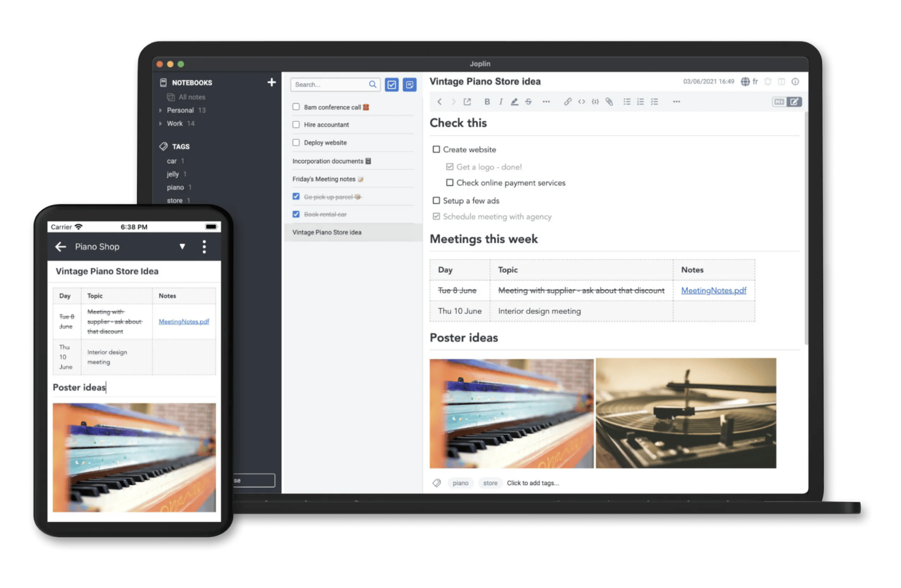Apply italic formatting from the toolbar
901x588 pixels.
coord(500,102)
